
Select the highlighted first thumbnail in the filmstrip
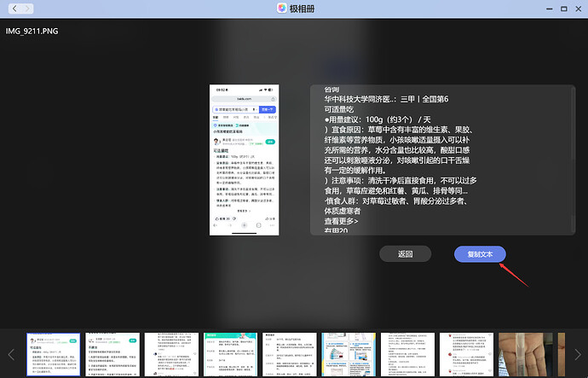(53, 354)
